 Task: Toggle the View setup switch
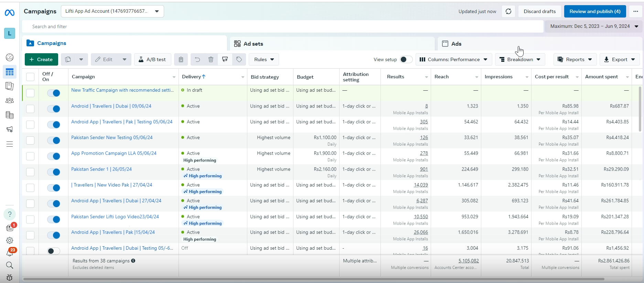click(x=406, y=59)
